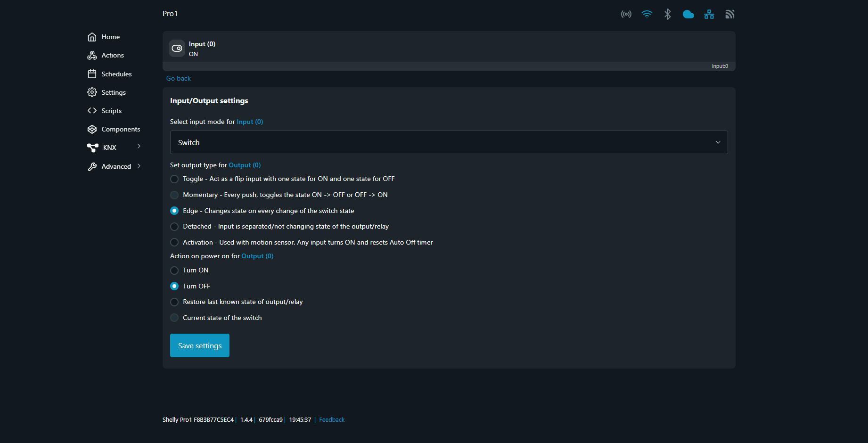
Task: Open the Feedback link in the footer
Action: (332, 419)
